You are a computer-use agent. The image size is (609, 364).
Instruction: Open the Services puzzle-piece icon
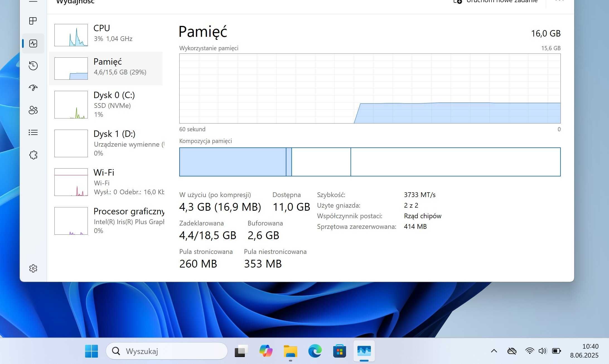point(33,155)
